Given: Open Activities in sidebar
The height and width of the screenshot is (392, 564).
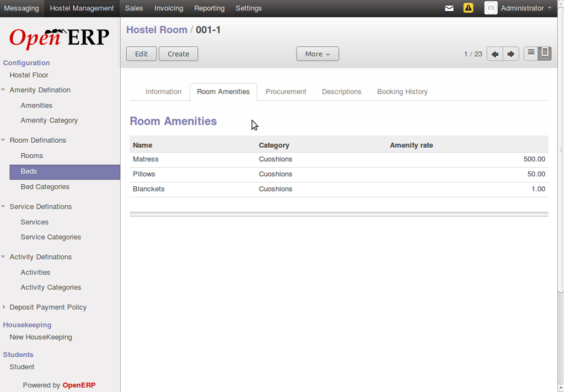Looking at the screenshot, I should point(35,272).
